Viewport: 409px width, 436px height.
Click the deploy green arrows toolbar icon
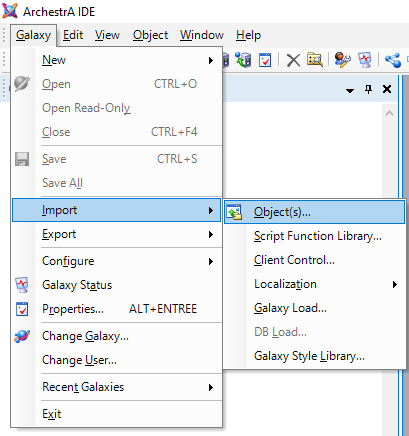click(243, 60)
